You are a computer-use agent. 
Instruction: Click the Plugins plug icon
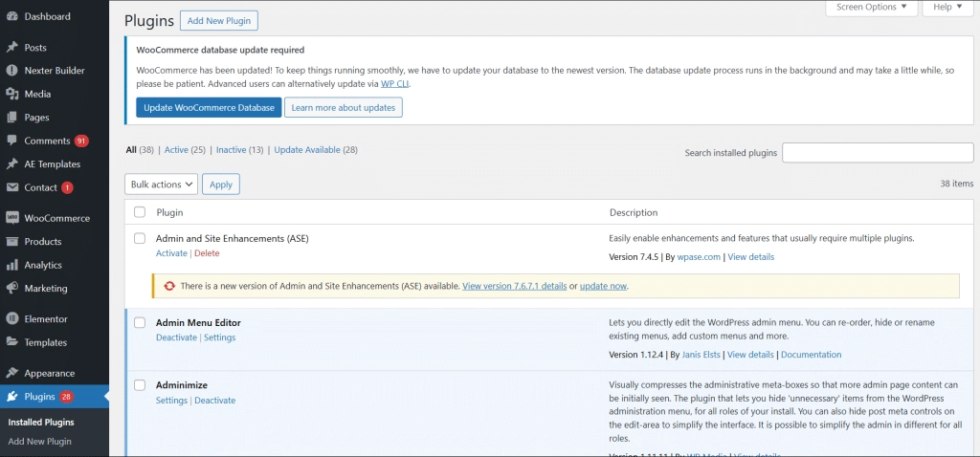[11, 397]
